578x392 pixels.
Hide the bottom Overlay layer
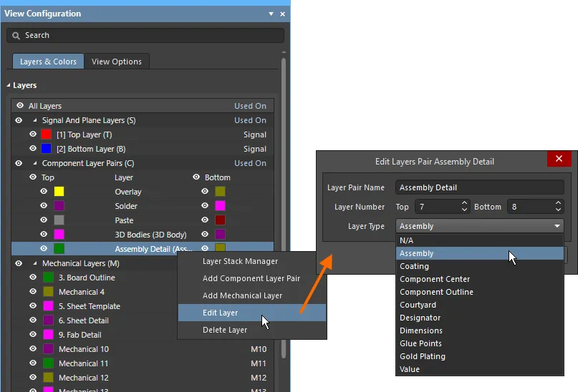point(205,192)
